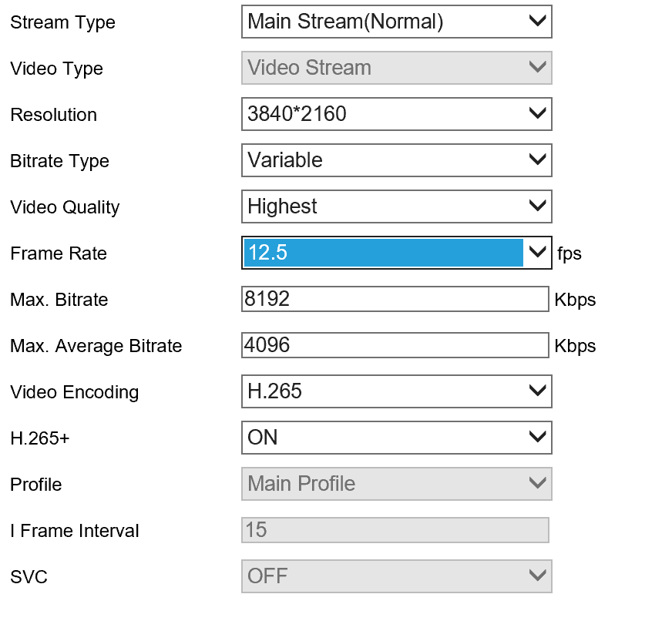This screenshot has width=672, height=631.
Task: Expand the Resolution 3840*2160 dropdown
Action: (x=396, y=114)
